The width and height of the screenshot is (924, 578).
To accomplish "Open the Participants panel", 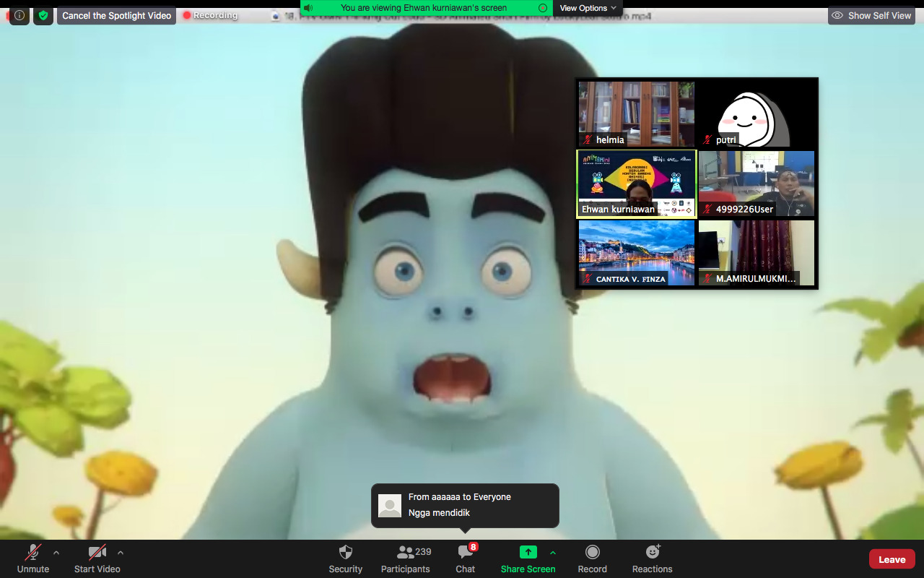I will pos(406,558).
